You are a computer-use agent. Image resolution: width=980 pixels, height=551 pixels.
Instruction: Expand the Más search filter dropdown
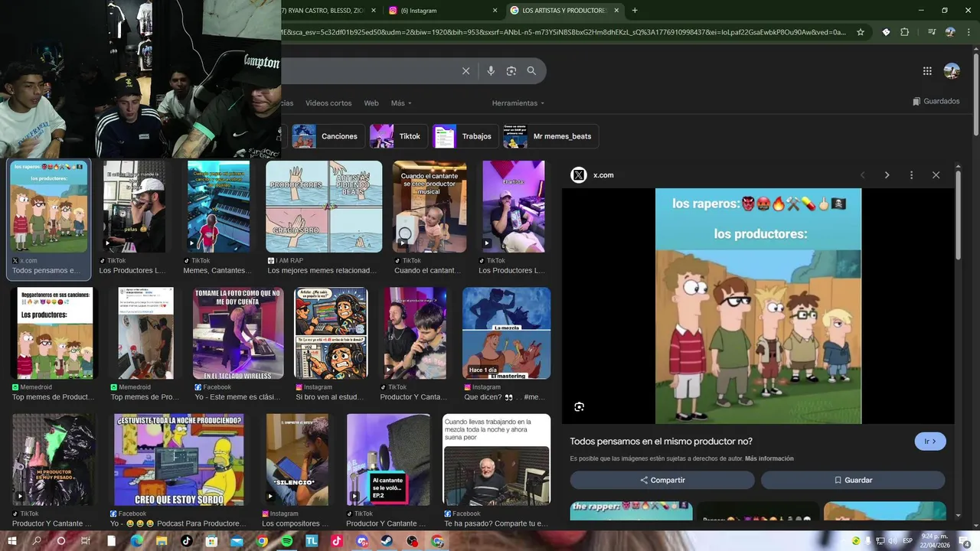(401, 103)
